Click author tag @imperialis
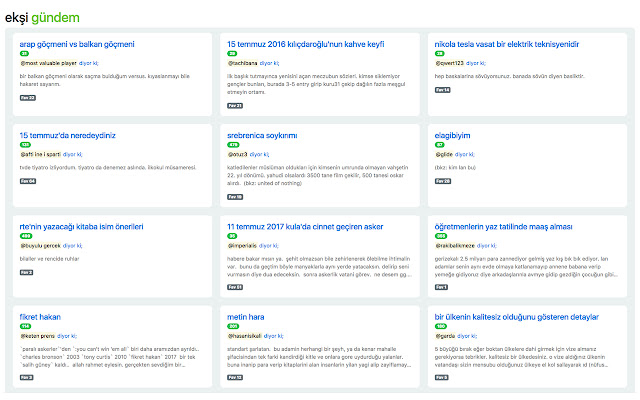 pos(242,246)
